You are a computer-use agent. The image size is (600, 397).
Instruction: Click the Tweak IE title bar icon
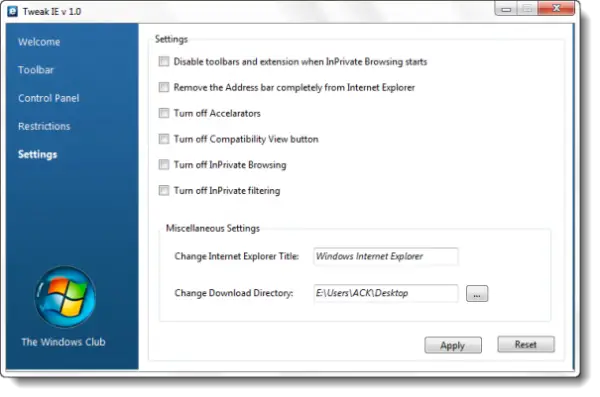(12, 11)
